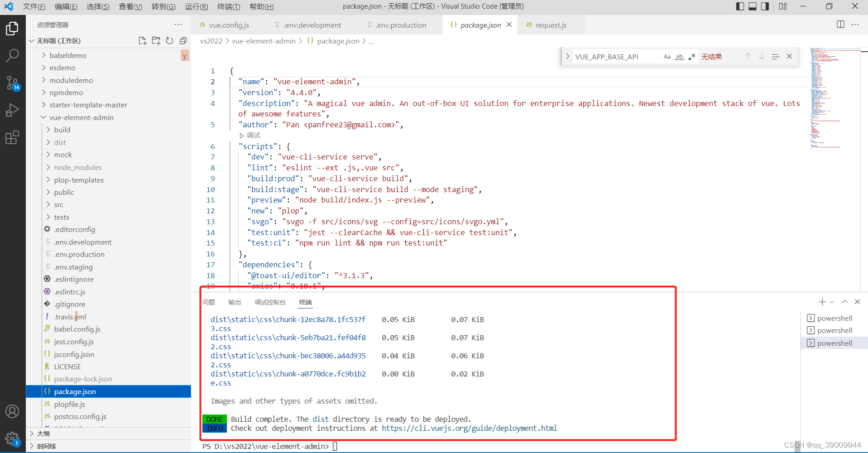Image resolution: width=868 pixels, height=453 pixels.
Task: Switch to 调试控制台 debug console tab
Action: 270,302
